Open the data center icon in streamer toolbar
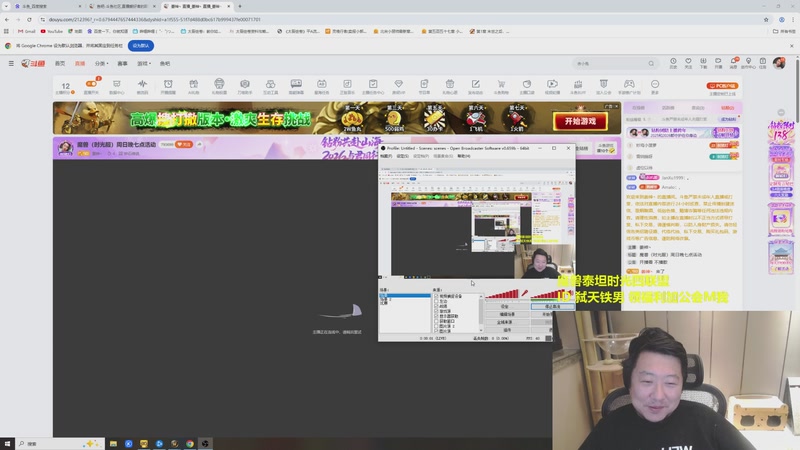800x450 pixels. click(x=116, y=84)
